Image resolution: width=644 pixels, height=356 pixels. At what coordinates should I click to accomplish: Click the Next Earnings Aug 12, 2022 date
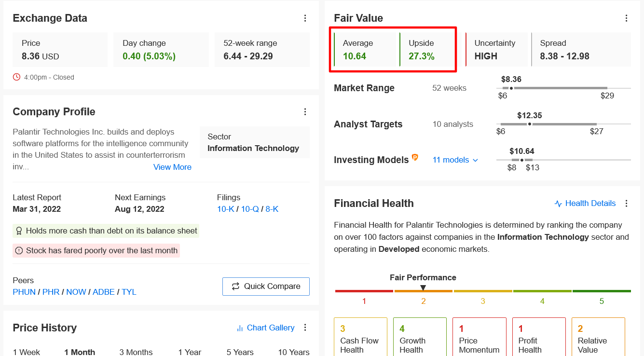(139, 209)
